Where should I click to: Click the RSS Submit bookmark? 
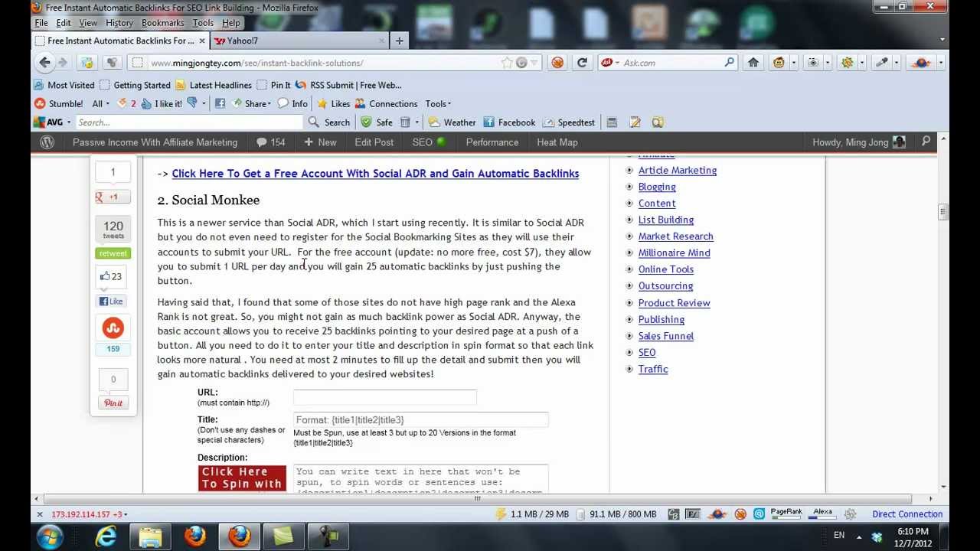pyautogui.click(x=348, y=85)
